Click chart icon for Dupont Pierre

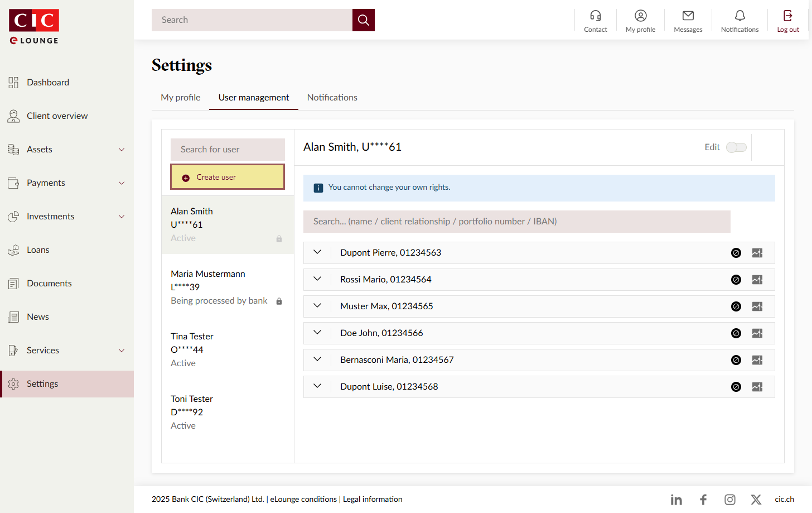(757, 253)
